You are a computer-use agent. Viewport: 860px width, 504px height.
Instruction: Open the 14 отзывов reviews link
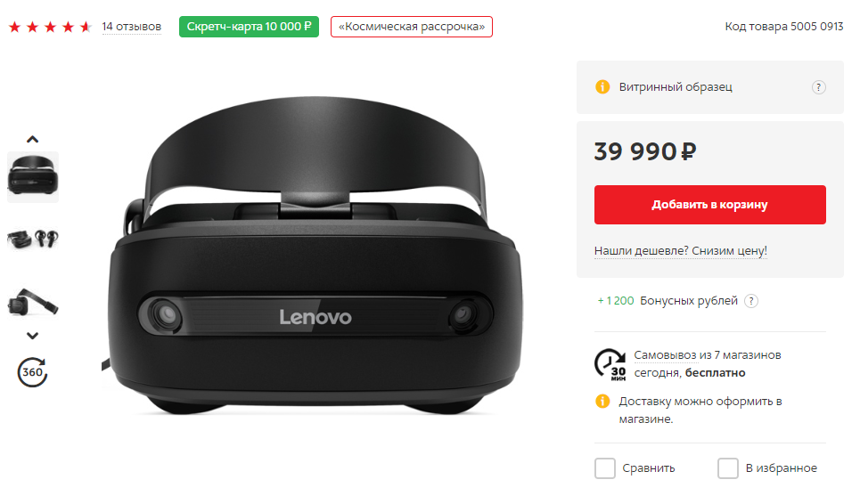132,27
